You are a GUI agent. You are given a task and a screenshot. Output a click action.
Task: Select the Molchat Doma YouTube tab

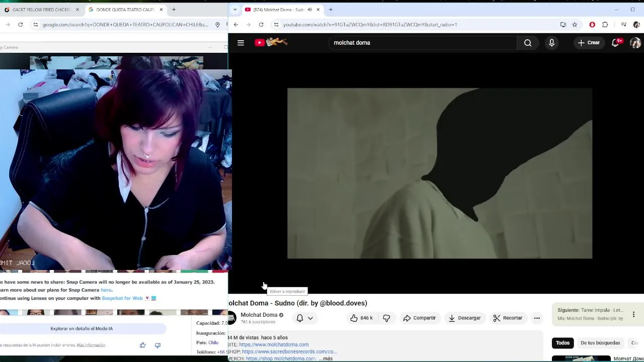coord(282,10)
